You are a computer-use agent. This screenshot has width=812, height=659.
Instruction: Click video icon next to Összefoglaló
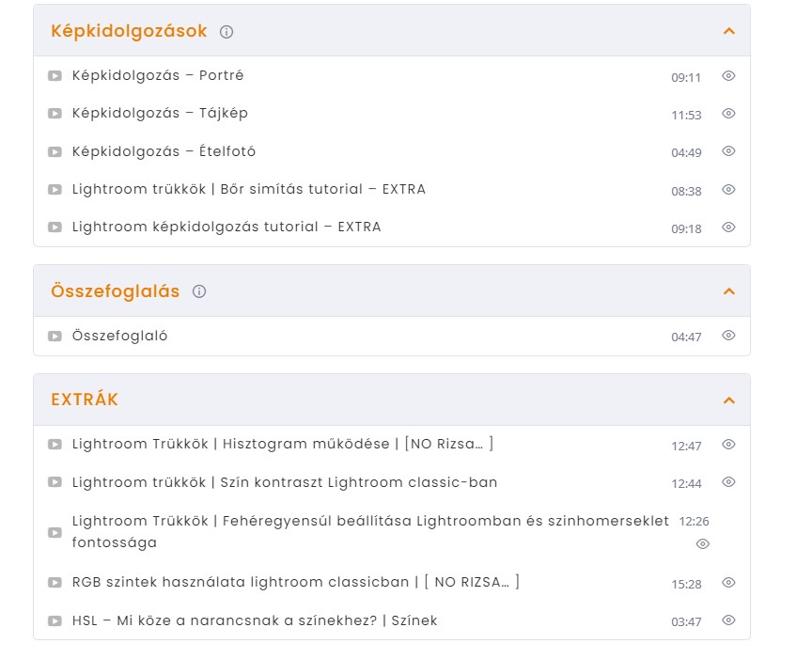pyautogui.click(x=55, y=337)
